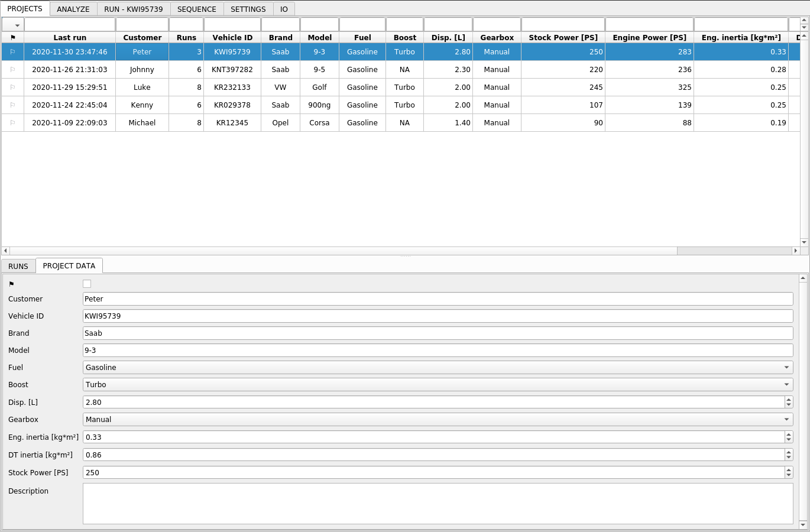Toggle the flag checkbox in Project Data
Screen dimensions: 810x532
point(87,284)
